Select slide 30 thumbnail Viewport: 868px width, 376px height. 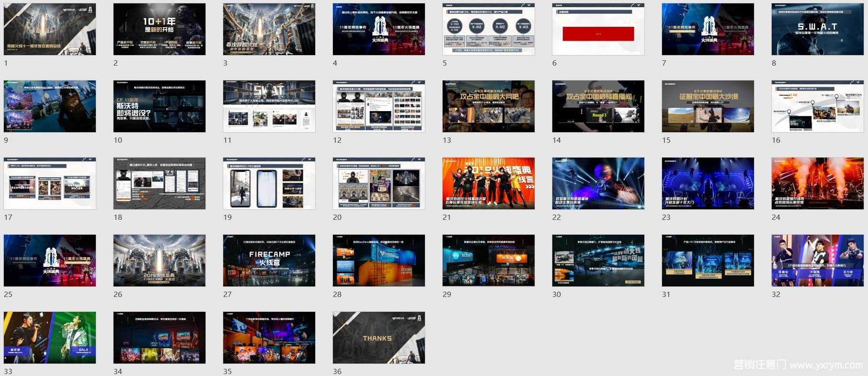[x=598, y=261]
